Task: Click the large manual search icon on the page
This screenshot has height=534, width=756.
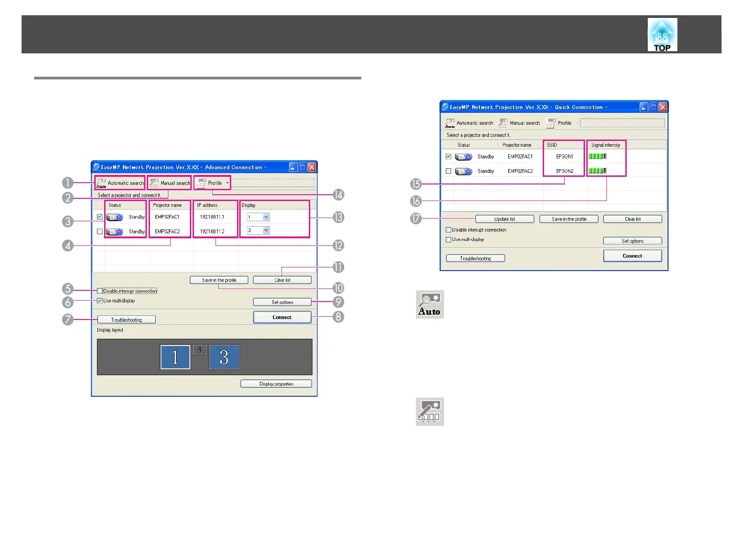Action: pyautogui.click(x=430, y=411)
